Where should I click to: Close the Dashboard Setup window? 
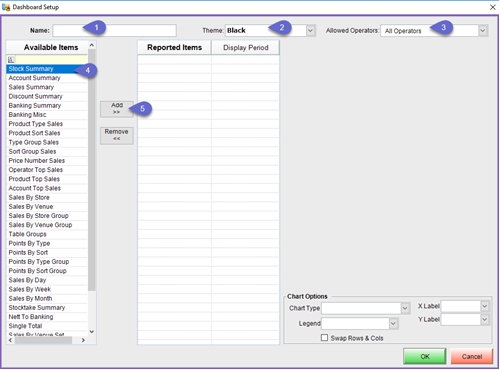(492, 7)
